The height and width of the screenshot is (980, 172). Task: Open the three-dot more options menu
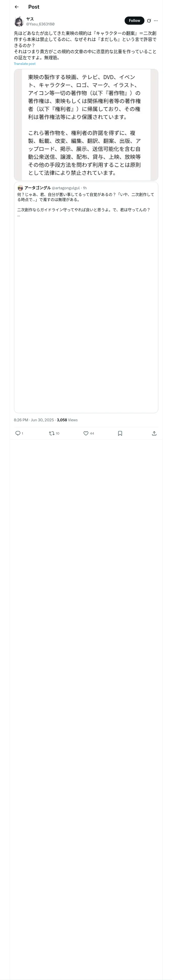pyautogui.click(x=156, y=21)
